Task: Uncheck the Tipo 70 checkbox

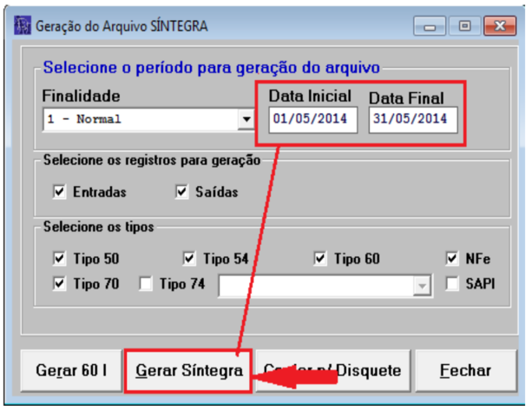Action: coord(60,283)
